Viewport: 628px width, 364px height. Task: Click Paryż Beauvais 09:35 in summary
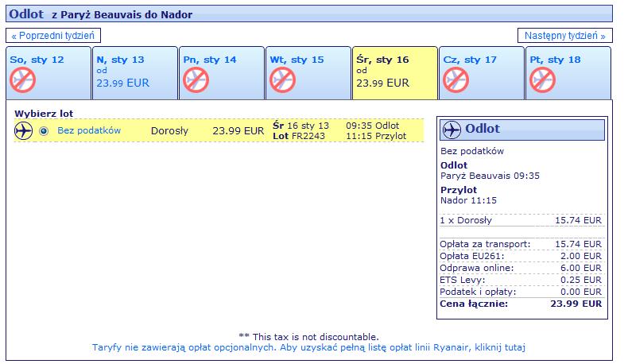click(x=490, y=176)
